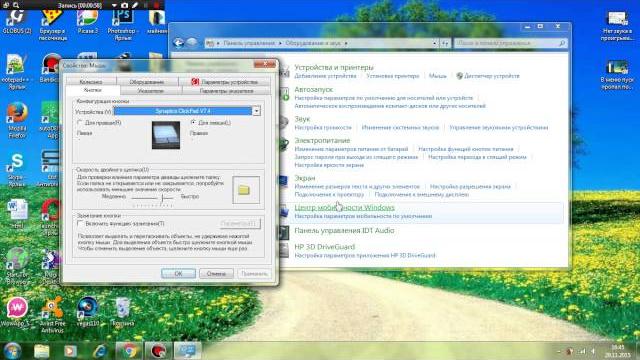The image size is (640, 360).
Task: Click the touchpad preview image
Action: 166,136
